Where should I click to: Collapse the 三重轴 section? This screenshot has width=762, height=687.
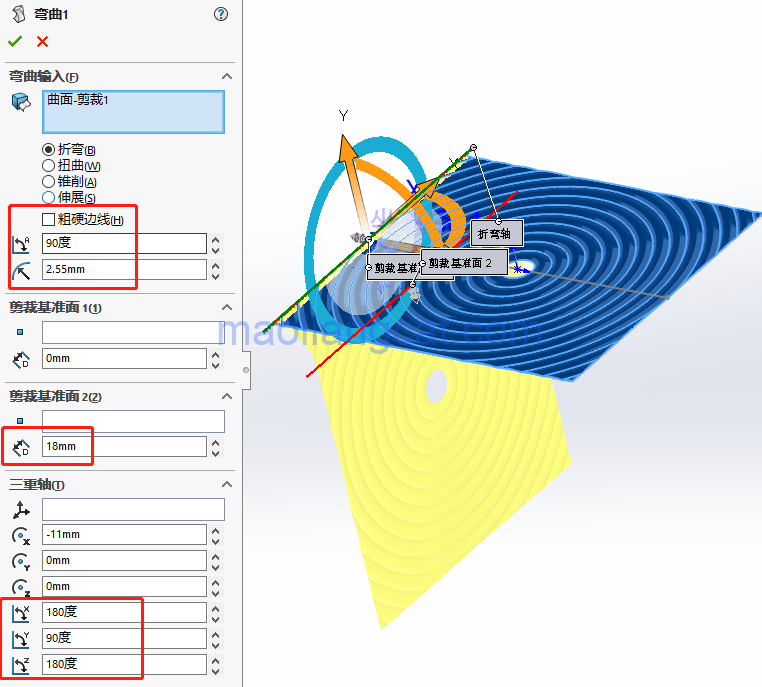(226, 484)
